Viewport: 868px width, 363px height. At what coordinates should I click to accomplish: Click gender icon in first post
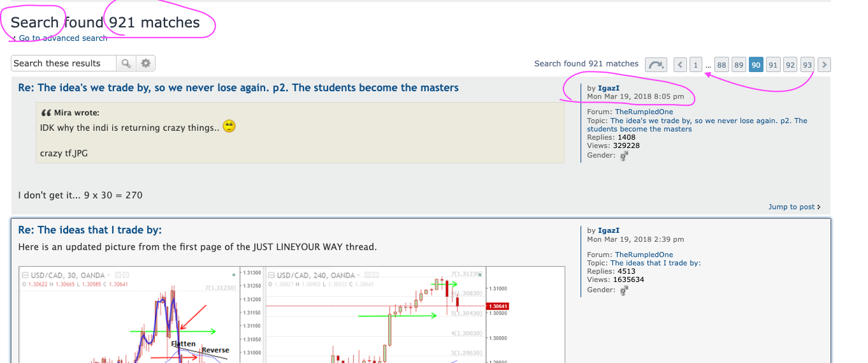[625, 156]
